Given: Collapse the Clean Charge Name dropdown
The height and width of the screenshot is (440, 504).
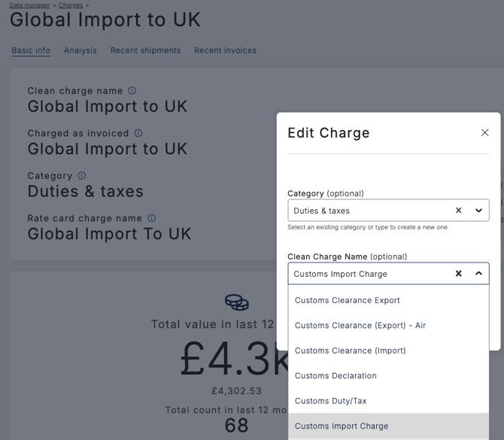Looking at the screenshot, I should pyautogui.click(x=478, y=274).
